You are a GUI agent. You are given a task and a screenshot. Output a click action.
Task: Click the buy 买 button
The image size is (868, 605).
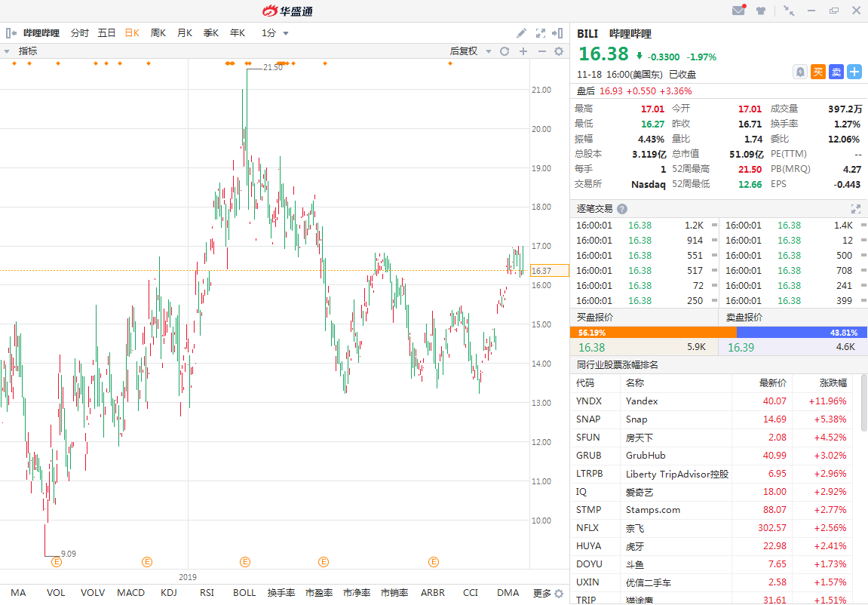(818, 72)
